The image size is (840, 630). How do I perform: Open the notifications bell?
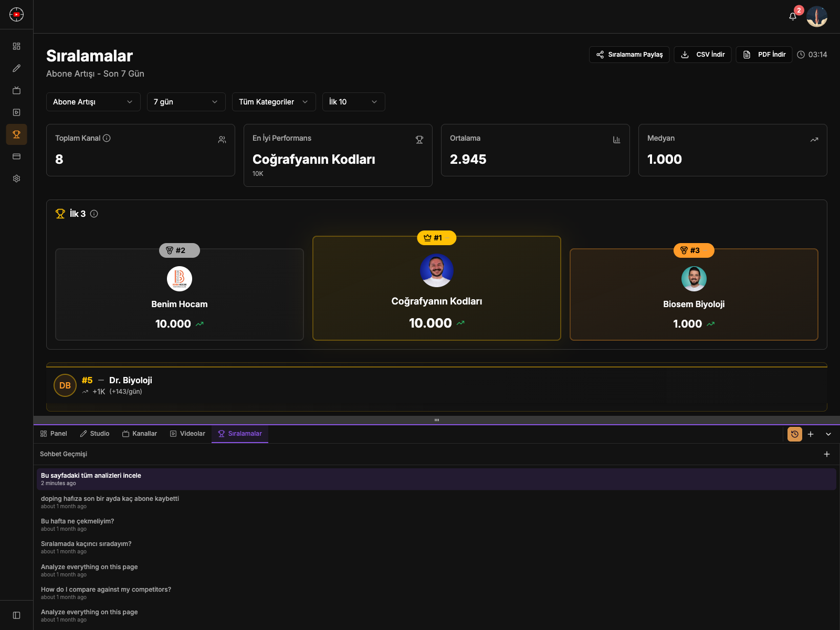tap(793, 16)
